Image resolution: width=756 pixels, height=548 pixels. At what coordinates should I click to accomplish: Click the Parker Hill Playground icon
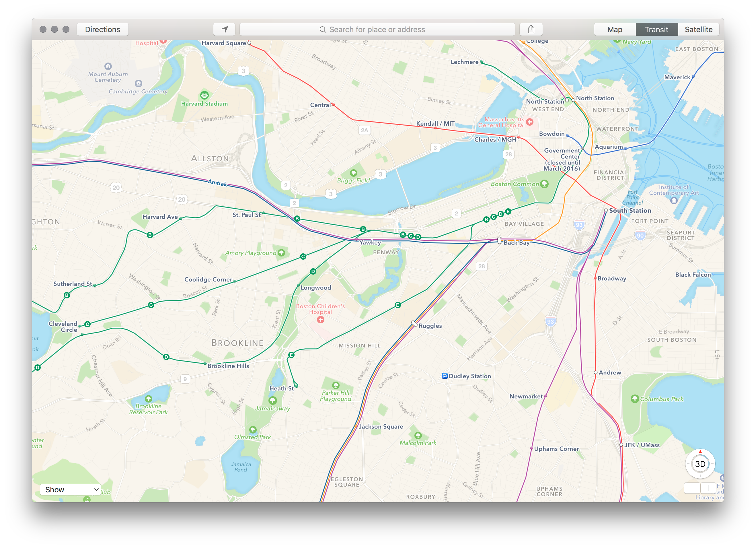click(x=336, y=385)
